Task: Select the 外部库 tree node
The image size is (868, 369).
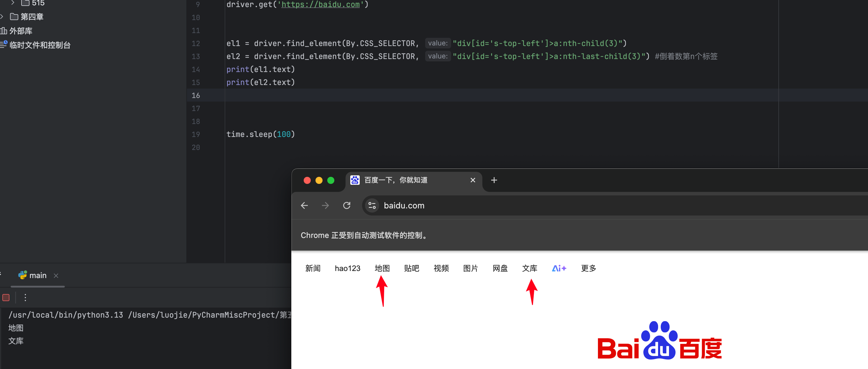Action: coord(21,31)
